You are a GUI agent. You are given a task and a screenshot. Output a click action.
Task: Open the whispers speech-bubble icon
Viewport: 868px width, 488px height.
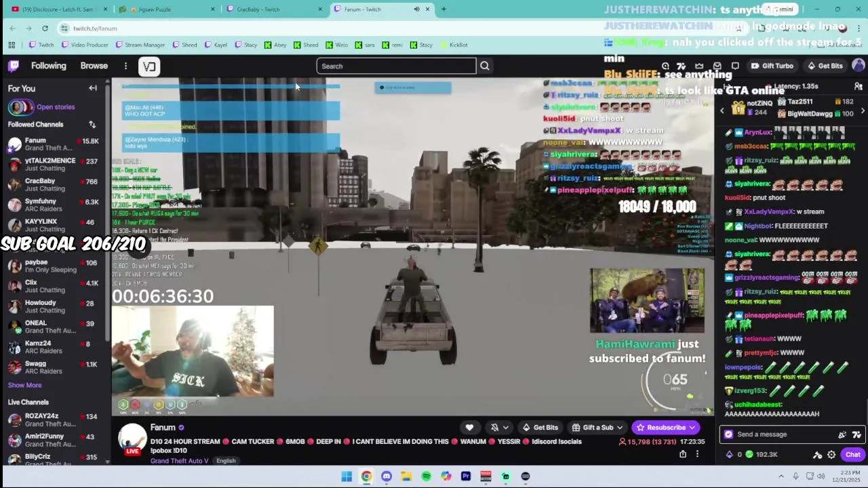[x=735, y=66]
